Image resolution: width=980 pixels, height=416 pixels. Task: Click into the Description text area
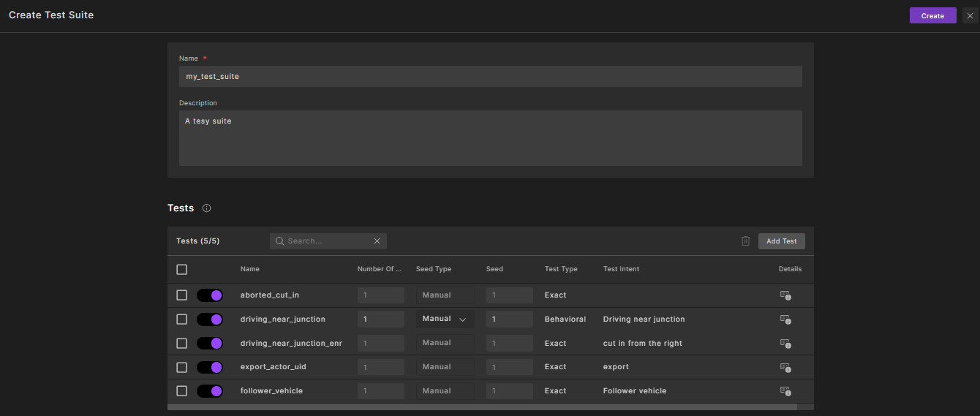pos(490,138)
